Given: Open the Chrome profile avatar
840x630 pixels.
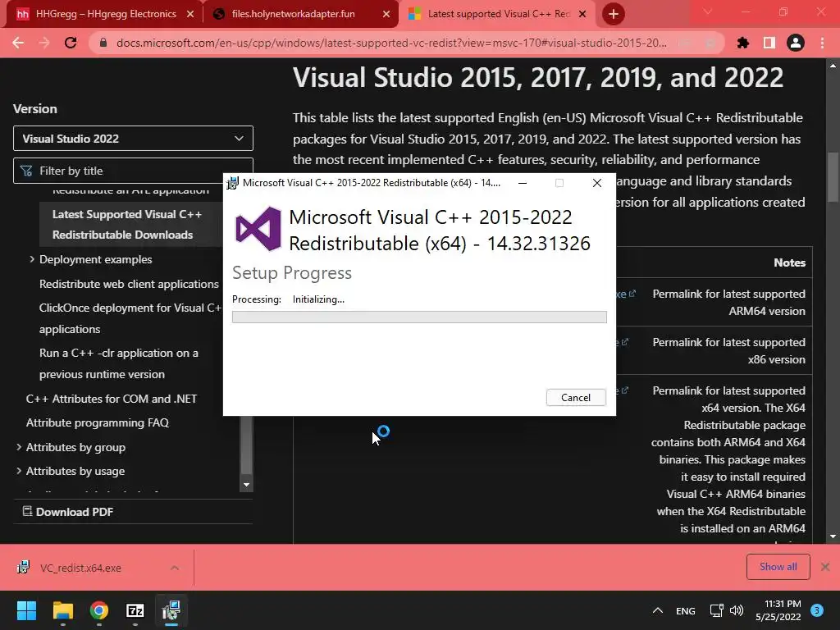Looking at the screenshot, I should (x=796, y=43).
